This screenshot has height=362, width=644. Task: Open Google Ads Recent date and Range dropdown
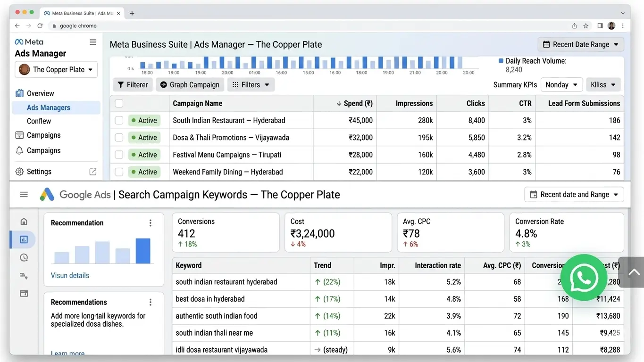pyautogui.click(x=574, y=194)
